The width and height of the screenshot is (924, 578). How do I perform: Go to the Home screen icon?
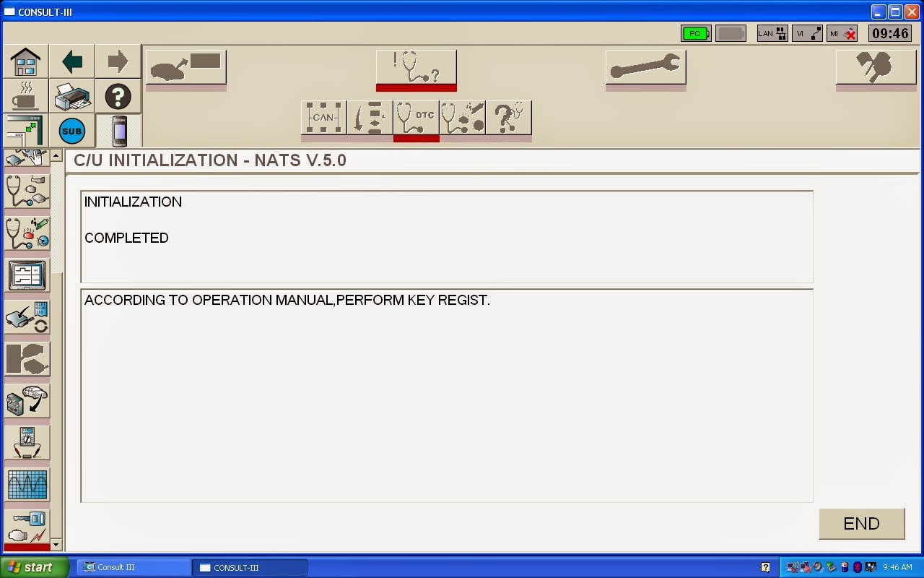click(25, 61)
